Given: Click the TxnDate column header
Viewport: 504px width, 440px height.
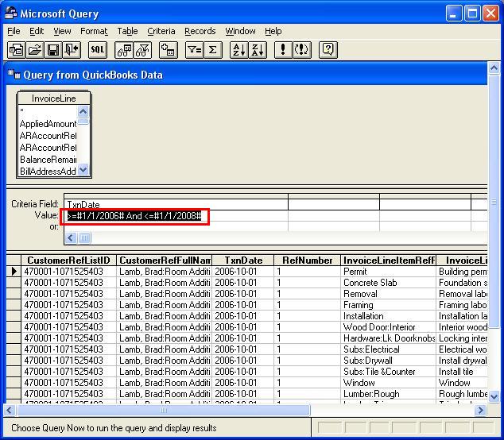Looking at the screenshot, I should coord(243,261).
